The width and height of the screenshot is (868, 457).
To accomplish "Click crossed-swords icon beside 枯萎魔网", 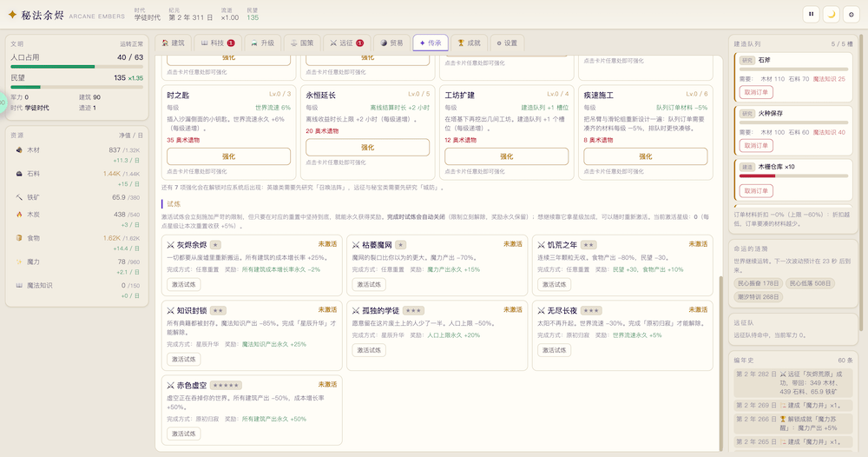I will pyautogui.click(x=356, y=245).
